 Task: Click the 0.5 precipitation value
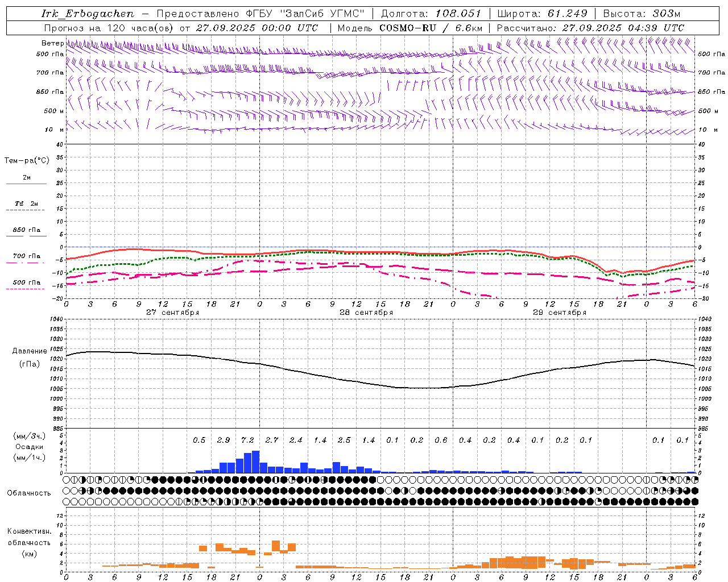(x=199, y=440)
